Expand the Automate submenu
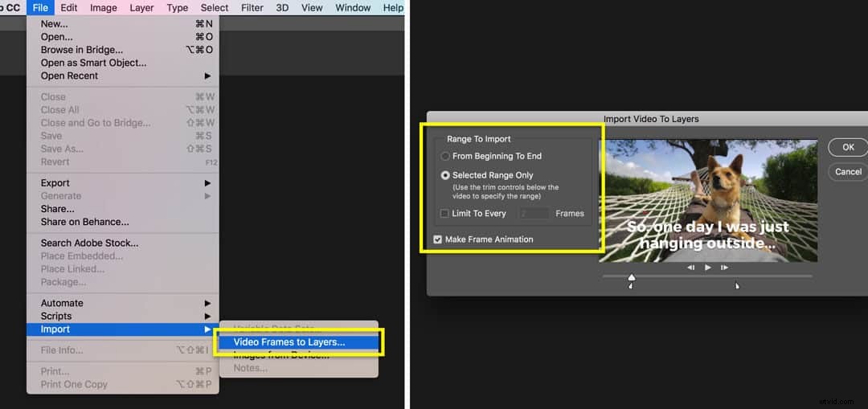Viewport: 868px width, 409px height. coord(123,303)
